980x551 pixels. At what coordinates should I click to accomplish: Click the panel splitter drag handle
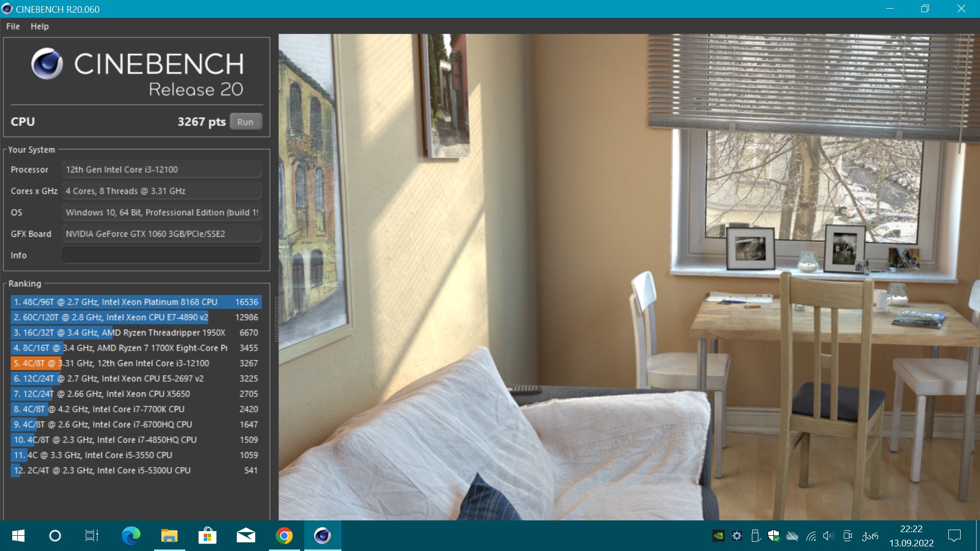pyautogui.click(x=276, y=319)
